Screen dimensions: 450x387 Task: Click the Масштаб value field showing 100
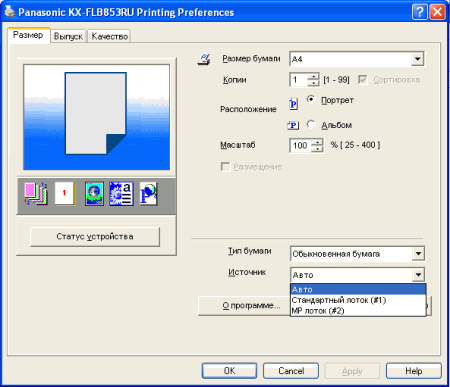301,145
